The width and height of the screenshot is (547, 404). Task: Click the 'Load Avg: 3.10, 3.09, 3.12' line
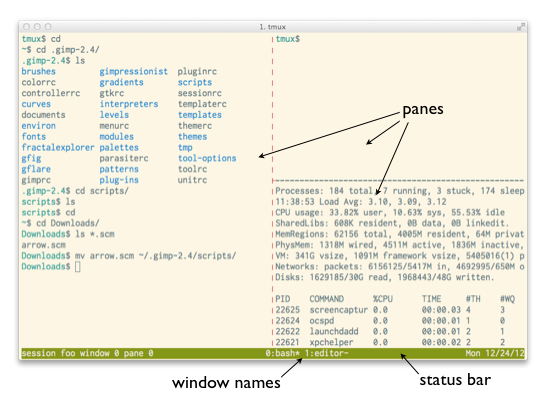pyautogui.click(x=361, y=202)
